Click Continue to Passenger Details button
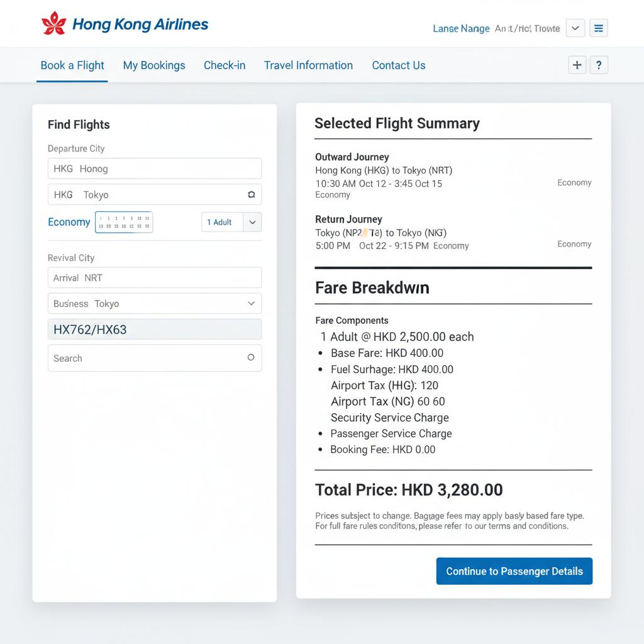The width and height of the screenshot is (644, 644). pos(514,571)
